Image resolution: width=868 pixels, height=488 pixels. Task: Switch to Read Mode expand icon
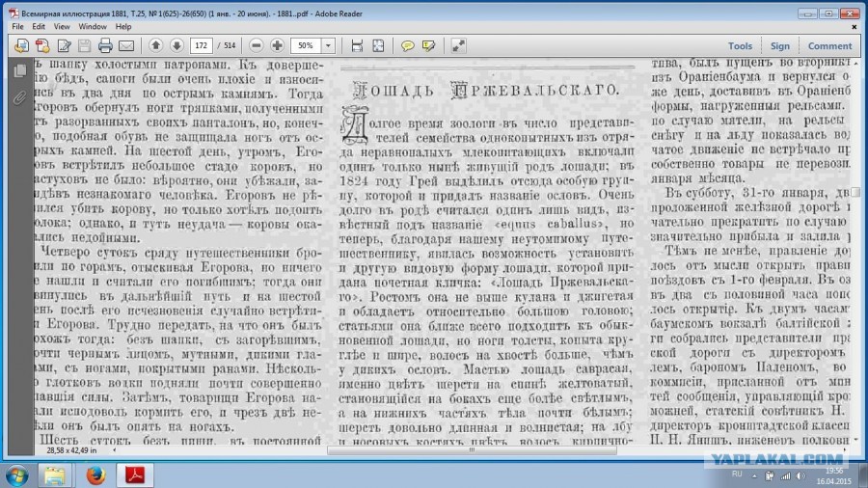[x=458, y=46]
